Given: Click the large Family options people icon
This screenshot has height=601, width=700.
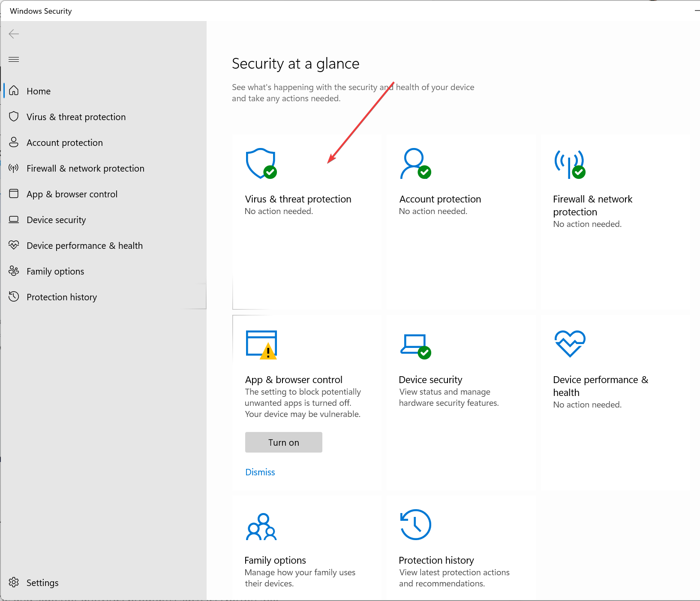Looking at the screenshot, I should pos(261,526).
